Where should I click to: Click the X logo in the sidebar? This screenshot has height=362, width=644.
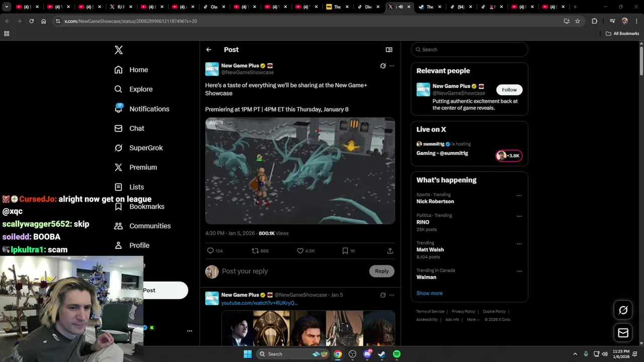point(118,50)
